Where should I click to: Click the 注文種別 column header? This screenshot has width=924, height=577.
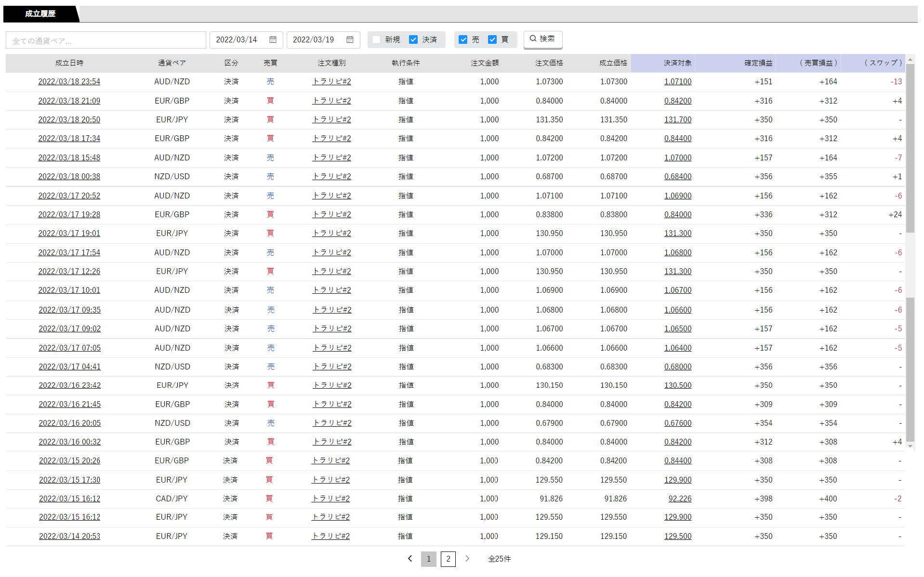[x=331, y=63]
